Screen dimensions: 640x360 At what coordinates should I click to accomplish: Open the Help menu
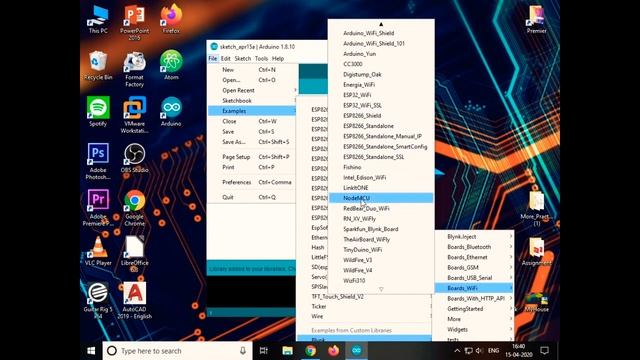coord(278,58)
